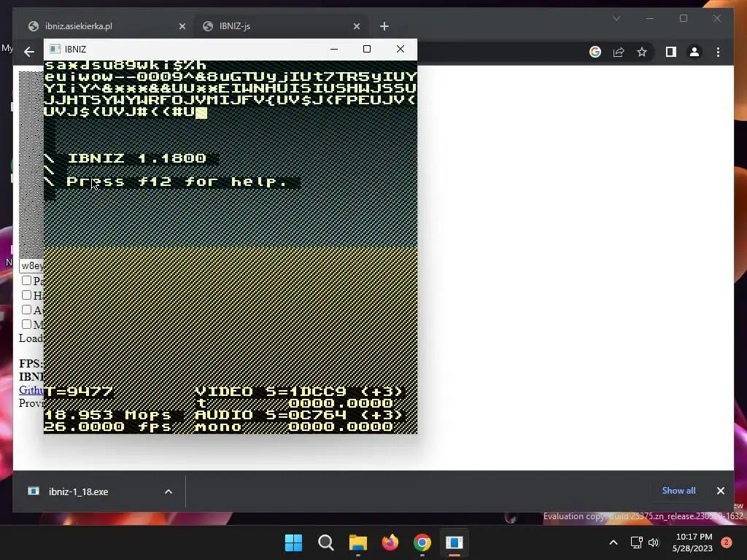Click the IBNIZ window title icon

pos(55,49)
